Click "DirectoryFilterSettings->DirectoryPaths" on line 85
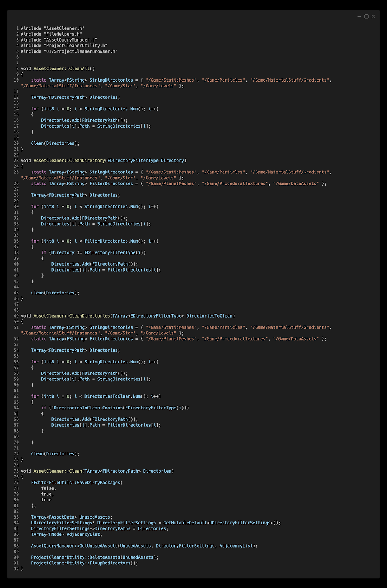387x588 pixels. point(81,528)
